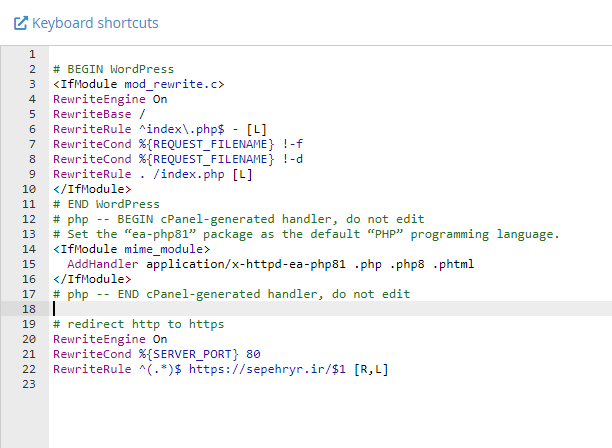Click line number 23 in the gutter

click(29, 384)
